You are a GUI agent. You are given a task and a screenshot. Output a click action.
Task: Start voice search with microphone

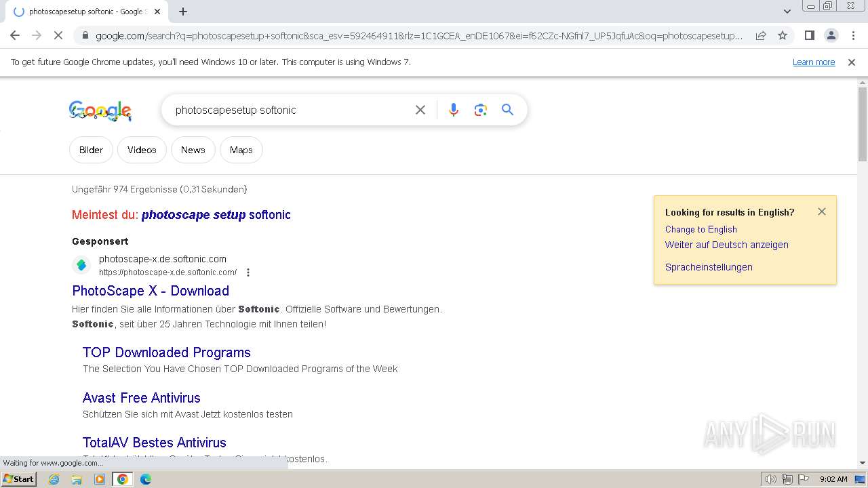pos(454,110)
